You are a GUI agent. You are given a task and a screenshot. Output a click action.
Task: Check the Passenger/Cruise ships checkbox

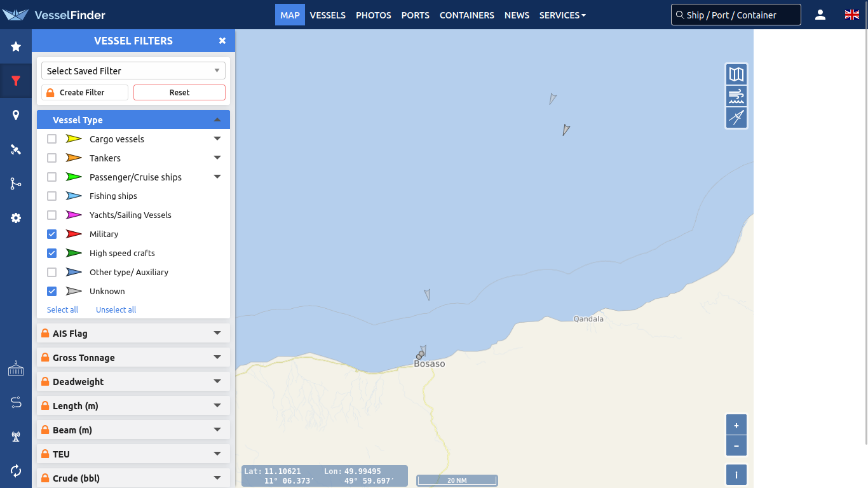(52, 177)
